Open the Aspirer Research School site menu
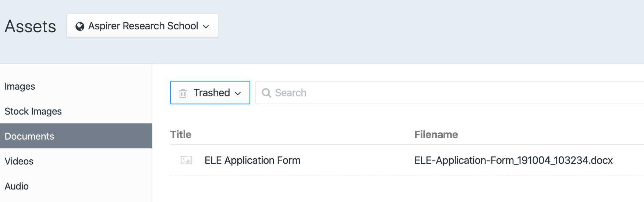 pyautogui.click(x=143, y=26)
